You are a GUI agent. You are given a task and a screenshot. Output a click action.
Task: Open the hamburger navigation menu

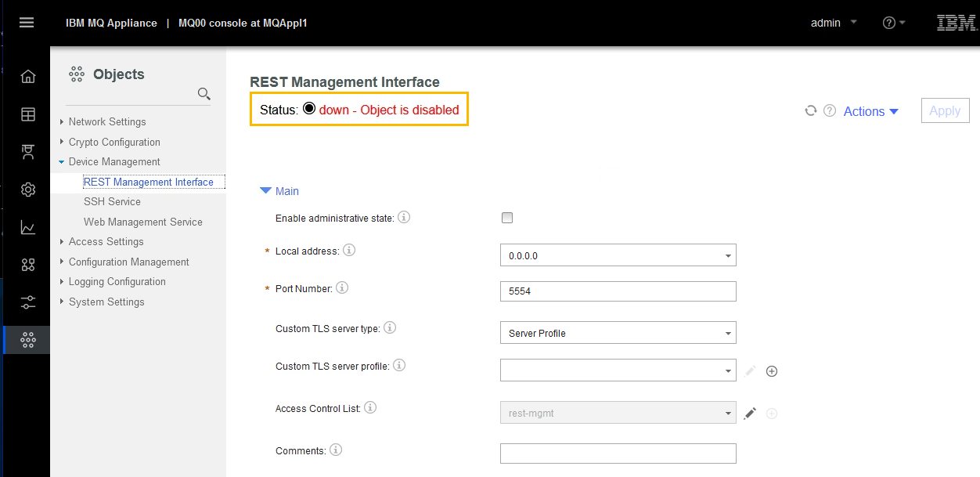tap(27, 23)
